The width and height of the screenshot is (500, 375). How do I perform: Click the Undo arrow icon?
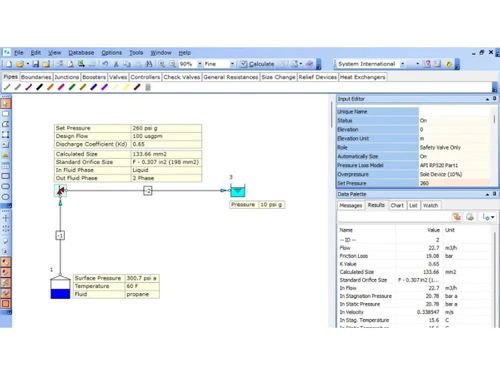(x=105, y=64)
